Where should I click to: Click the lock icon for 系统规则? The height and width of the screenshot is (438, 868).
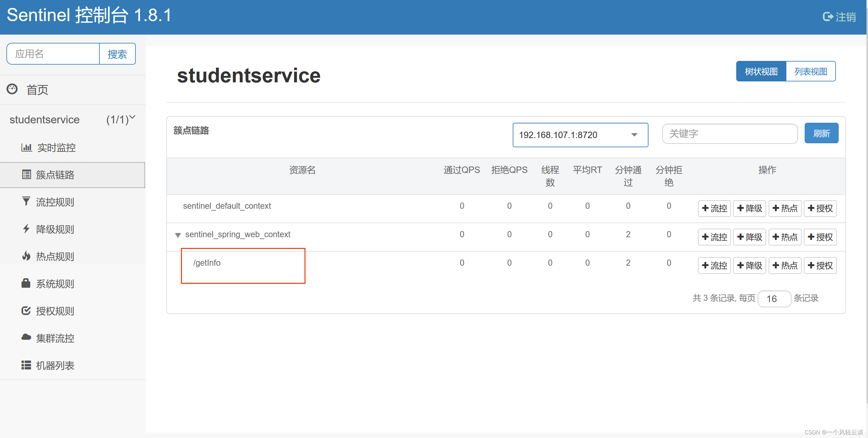26,283
